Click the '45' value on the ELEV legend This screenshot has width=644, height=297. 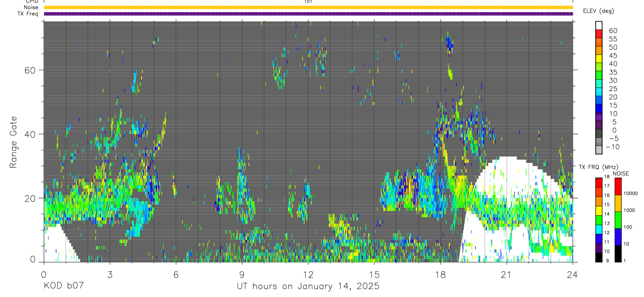(613, 56)
